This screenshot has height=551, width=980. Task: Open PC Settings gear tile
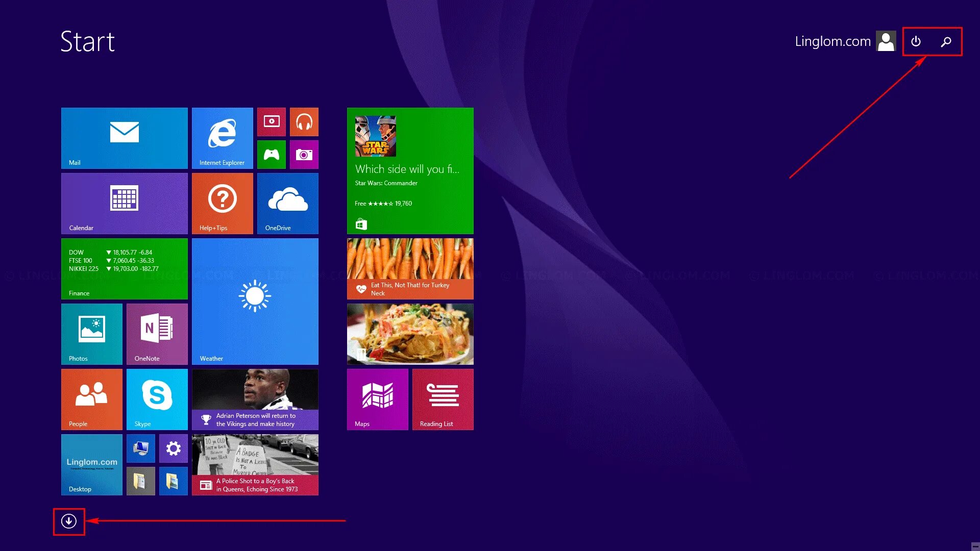173,448
